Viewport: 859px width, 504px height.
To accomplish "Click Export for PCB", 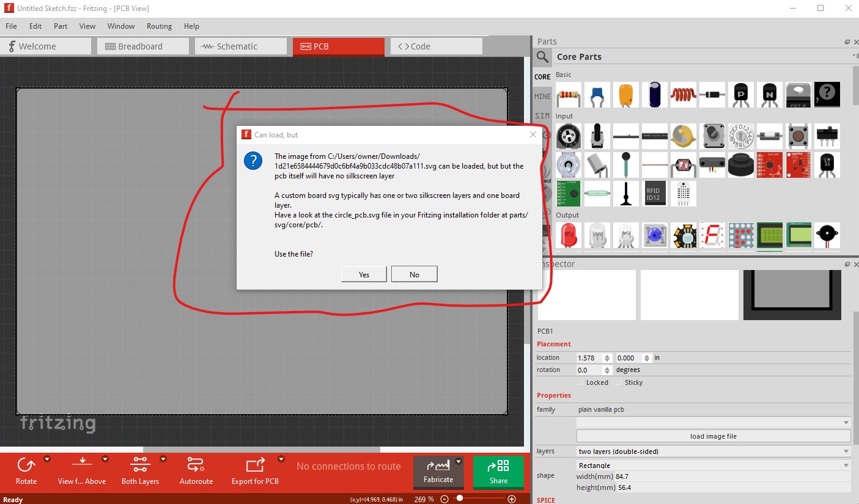I will tap(255, 470).
